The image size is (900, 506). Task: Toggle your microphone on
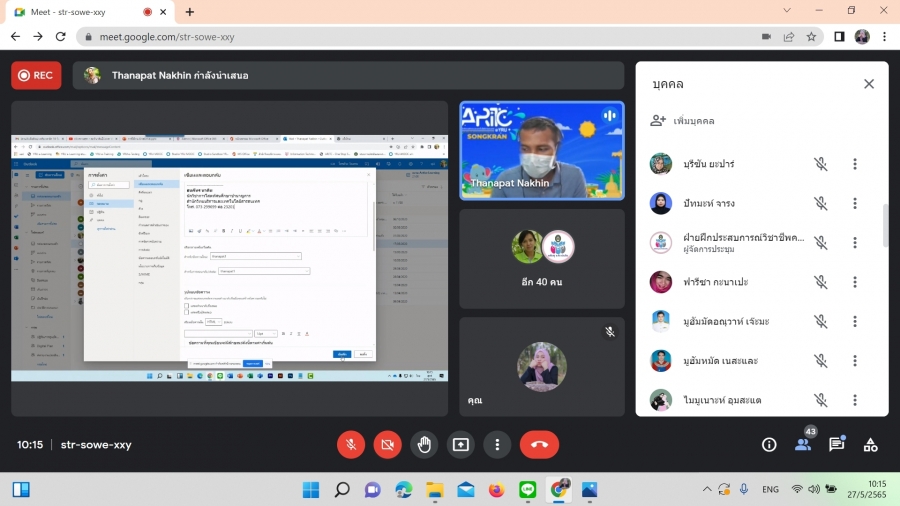click(351, 445)
